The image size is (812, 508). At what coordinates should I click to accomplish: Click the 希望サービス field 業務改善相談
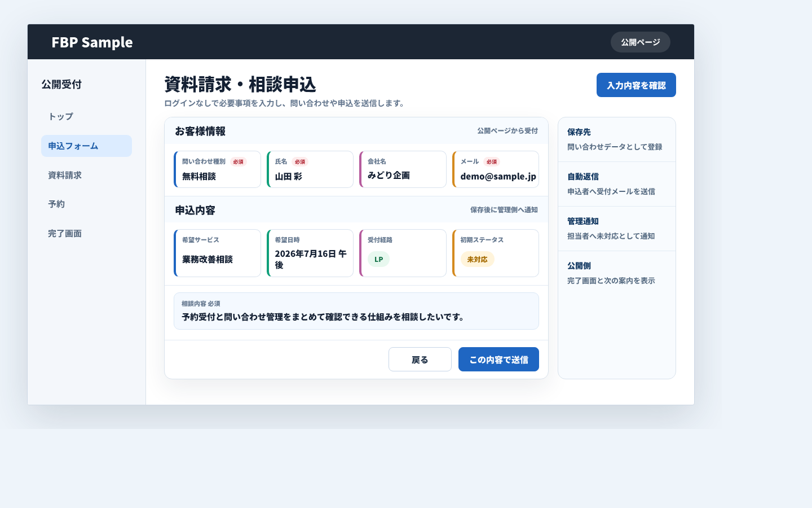217,253
